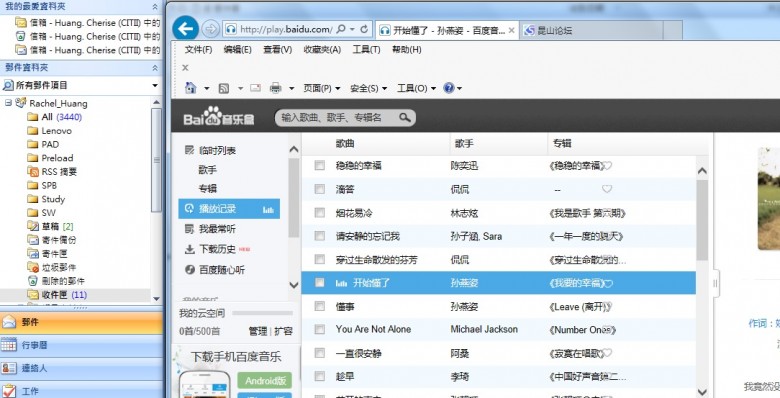This screenshot has width=780, height=398.
Task: Collapse the Rachel_Huang mailbox tree
Action: coord(8,102)
